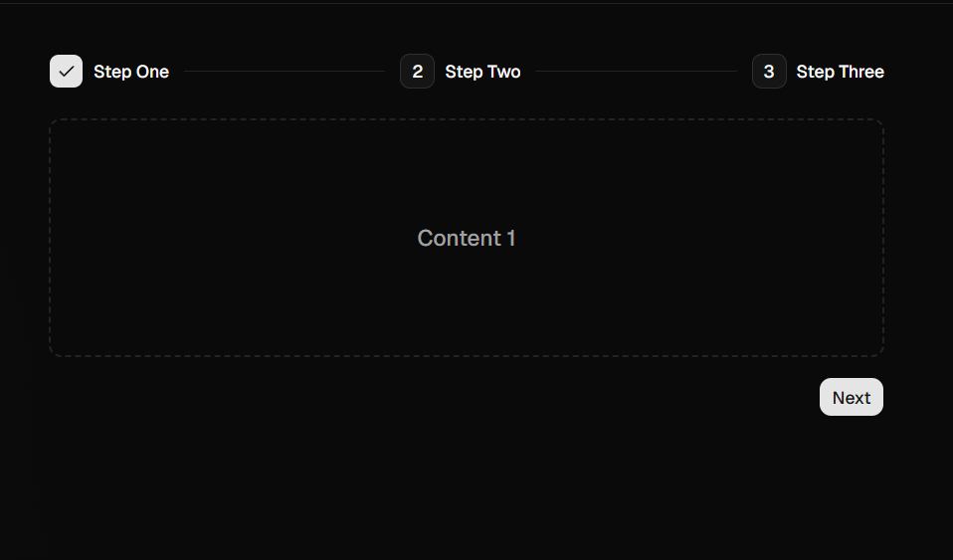Click the word "Two" in the stepper
Screen dimensions: 953x560
(503, 72)
